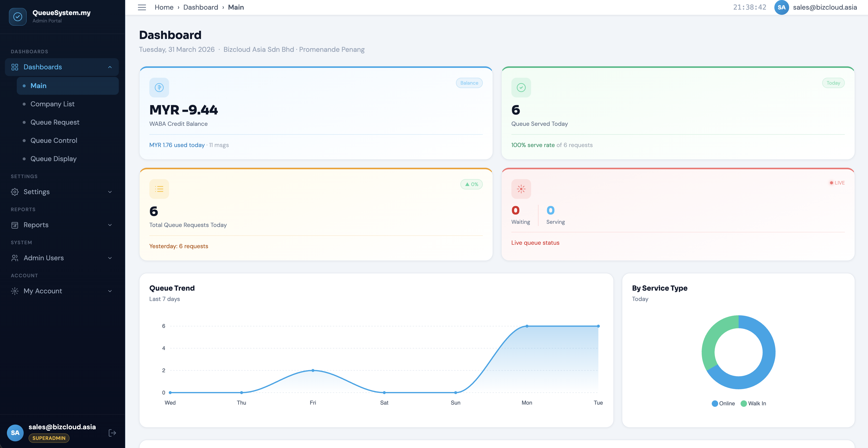Expand the Admin Users chevron
The image size is (868, 448).
pos(110,258)
